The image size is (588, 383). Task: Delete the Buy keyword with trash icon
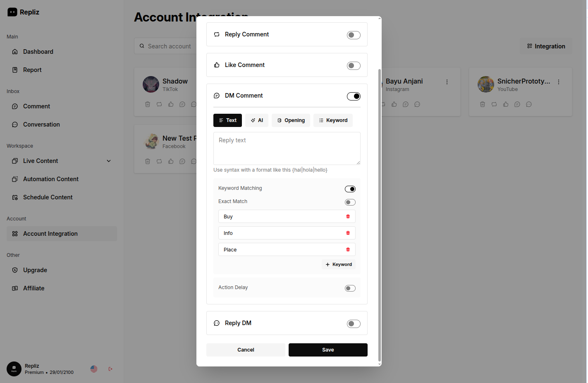[348, 216]
